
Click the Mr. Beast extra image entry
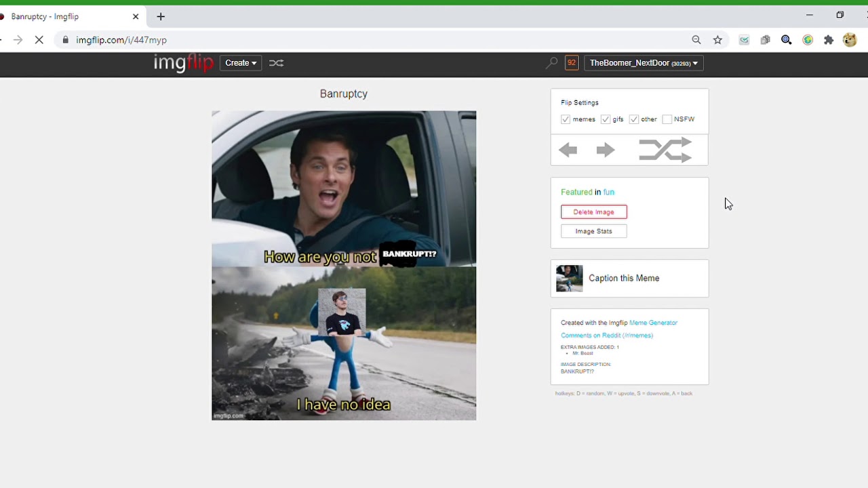[x=583, y=353]
